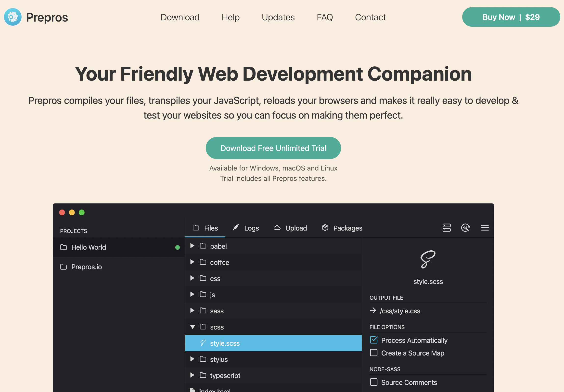Click the Upload cloud icon
This screenshot has width=564, height=392.
[x=277, y=228]
